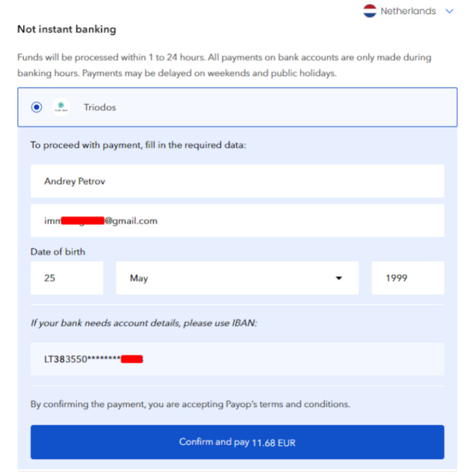Click the IBAN field starting with LT383550
The height and width of the screenshot is (476, 476).
237,359
